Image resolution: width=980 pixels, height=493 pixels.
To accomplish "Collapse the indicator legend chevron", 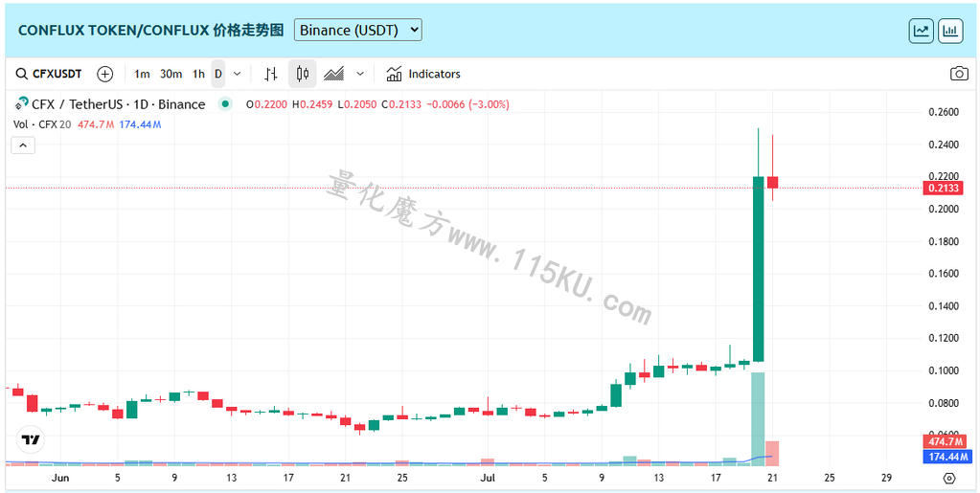I will (x=23, y=146).
